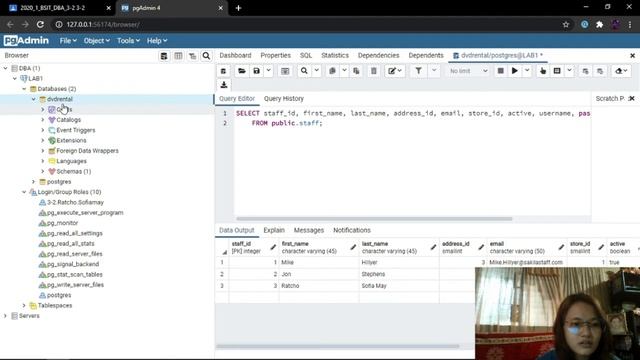Select the Extensions tree item
The height and width of the screenshot is (360, 640).
pyautogui.click(x=71, y=140)
